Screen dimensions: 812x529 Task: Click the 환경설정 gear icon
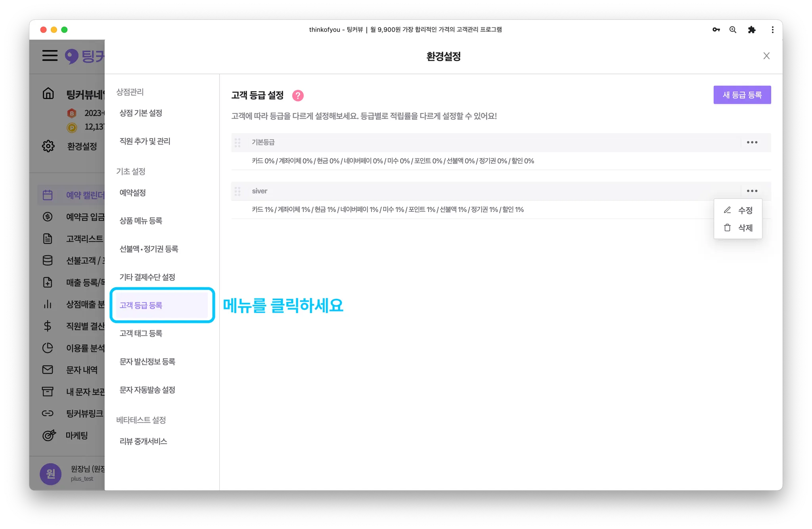tap(48, 146)
